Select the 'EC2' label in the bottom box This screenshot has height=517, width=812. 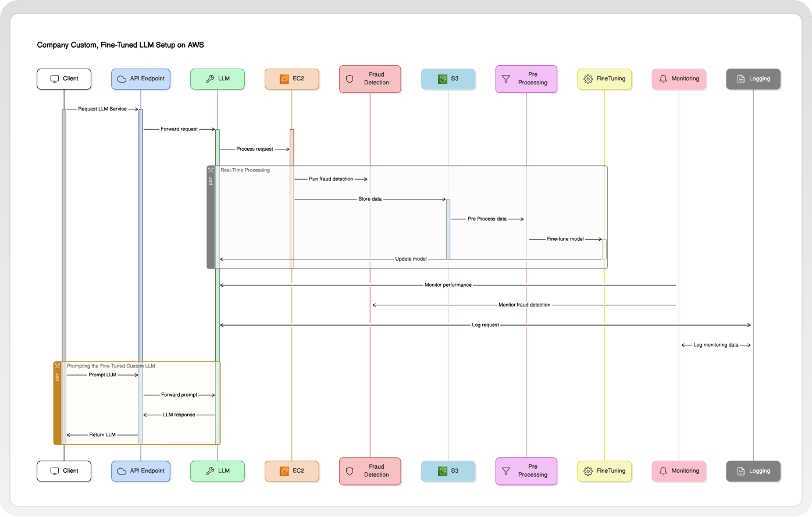pos(298,471)
